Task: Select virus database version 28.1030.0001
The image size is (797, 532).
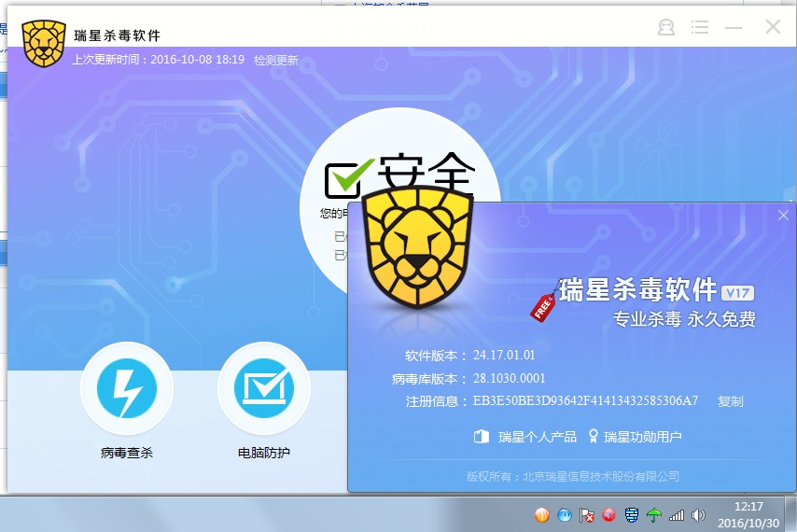Action: click(x=509, y=378)
